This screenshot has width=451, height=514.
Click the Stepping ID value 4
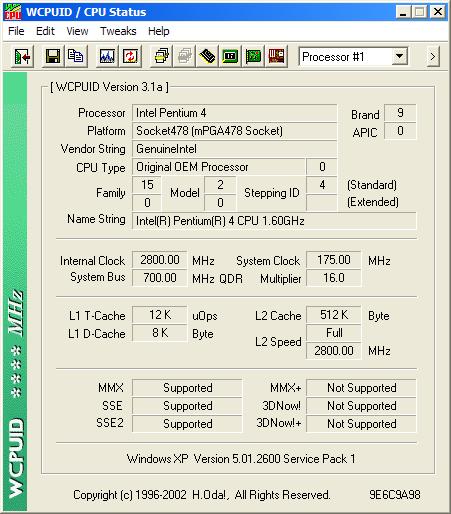tap(322, 185)
